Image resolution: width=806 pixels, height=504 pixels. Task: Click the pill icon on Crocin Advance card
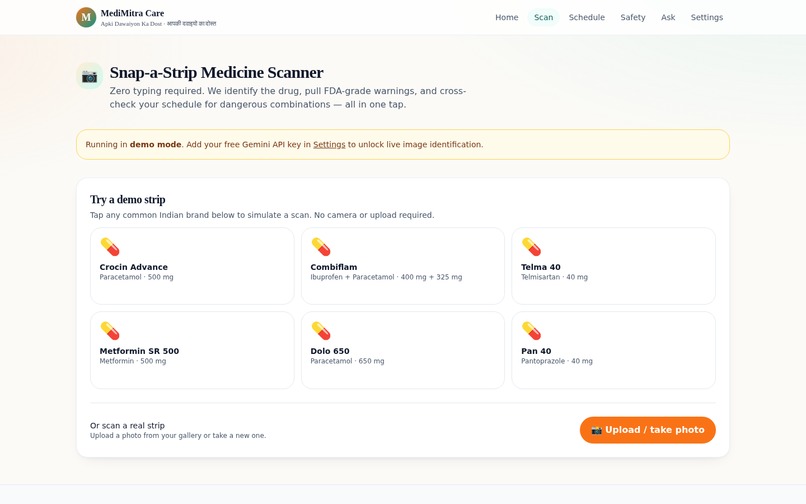(109, 247)
